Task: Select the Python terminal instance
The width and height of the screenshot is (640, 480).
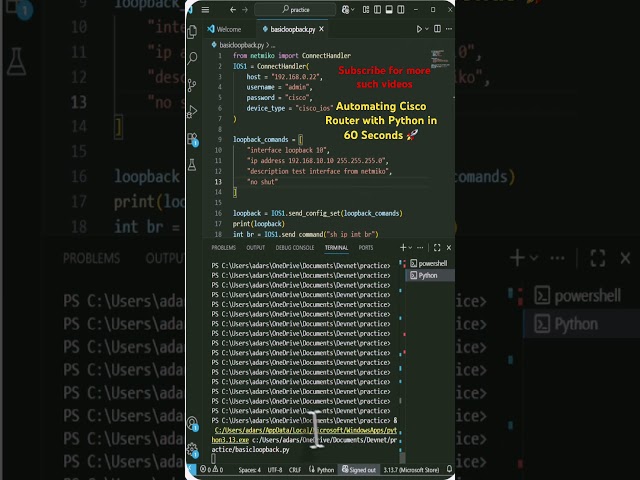Action: click(x=430, y=276)
